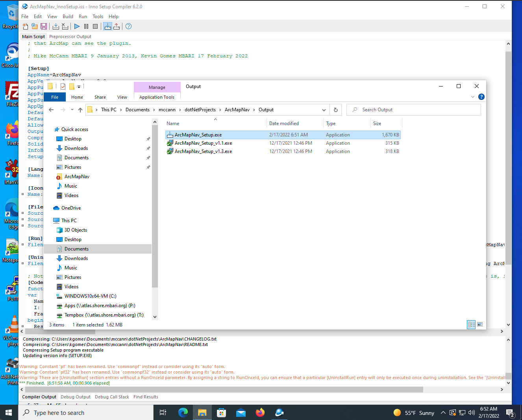Open Apps network drive (P:)
Viewport: 522px width, 420px height.
pos(100,306)
